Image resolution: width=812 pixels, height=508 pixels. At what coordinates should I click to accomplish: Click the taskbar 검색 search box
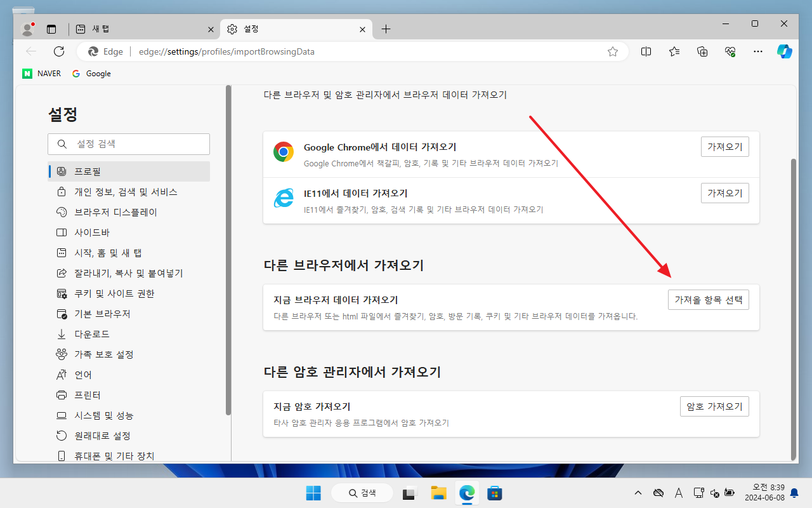click(362, 493)
